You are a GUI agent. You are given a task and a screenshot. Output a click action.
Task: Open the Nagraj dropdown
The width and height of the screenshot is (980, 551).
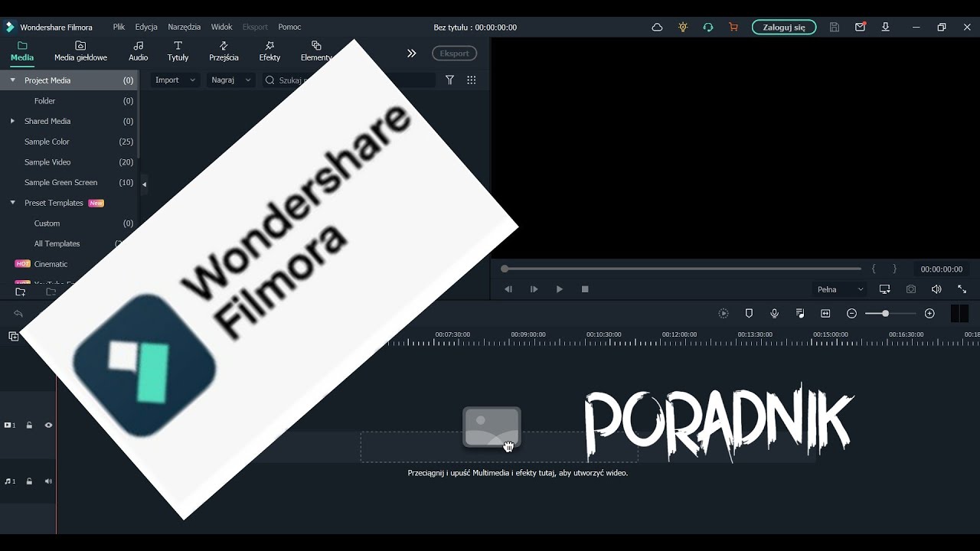[230, 80]
